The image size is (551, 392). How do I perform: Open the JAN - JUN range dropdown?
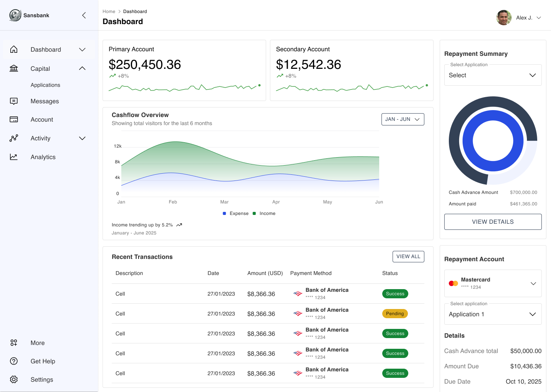[403, 119]
